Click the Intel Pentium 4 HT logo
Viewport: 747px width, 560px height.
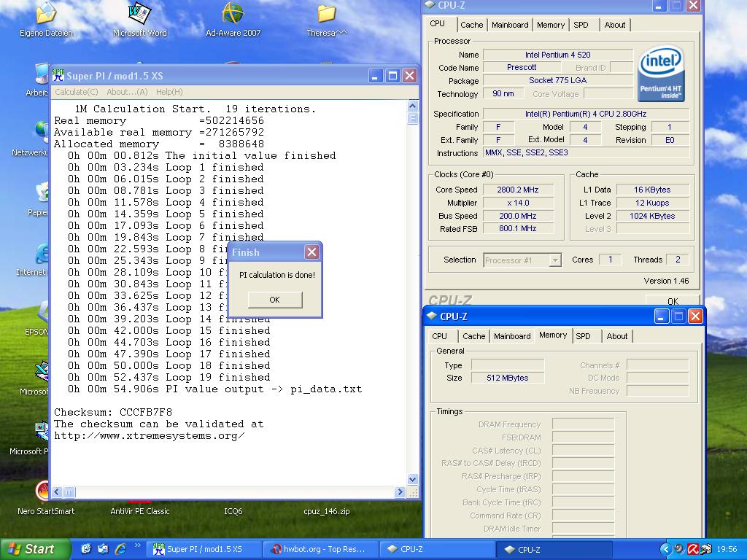(x=661, y=74)
